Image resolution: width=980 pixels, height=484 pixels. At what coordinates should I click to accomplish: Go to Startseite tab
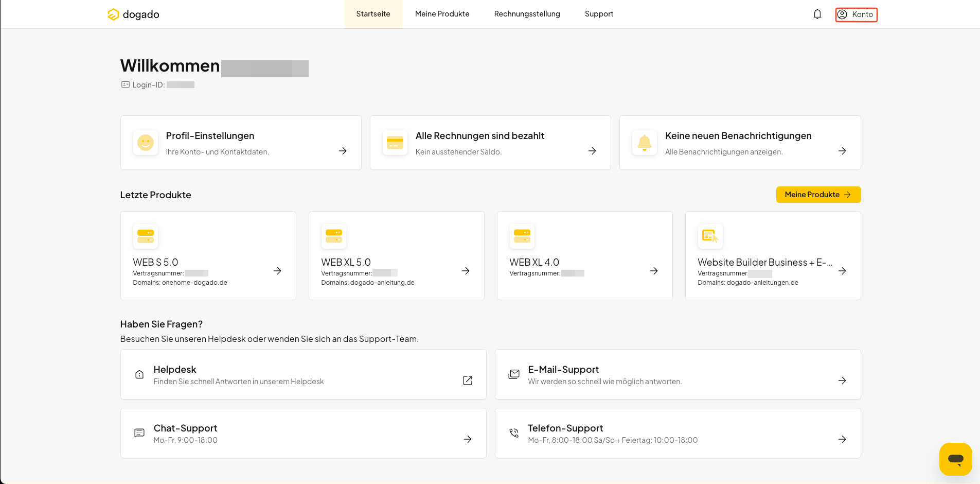[373, 14]
